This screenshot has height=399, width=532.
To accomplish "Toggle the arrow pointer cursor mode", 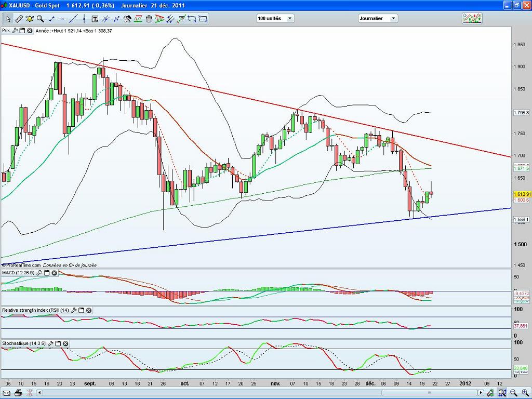I will pyautogui.click(x=8, y=19).
